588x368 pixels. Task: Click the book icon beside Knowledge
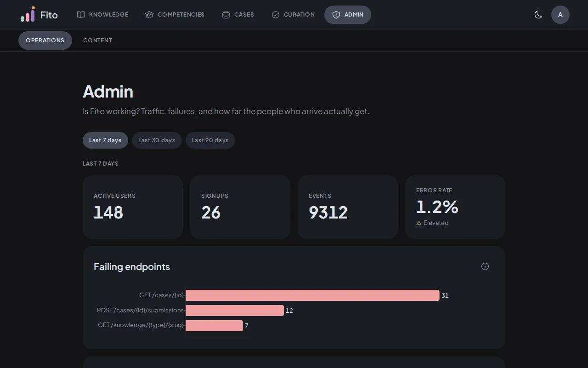tap(81, 15)
